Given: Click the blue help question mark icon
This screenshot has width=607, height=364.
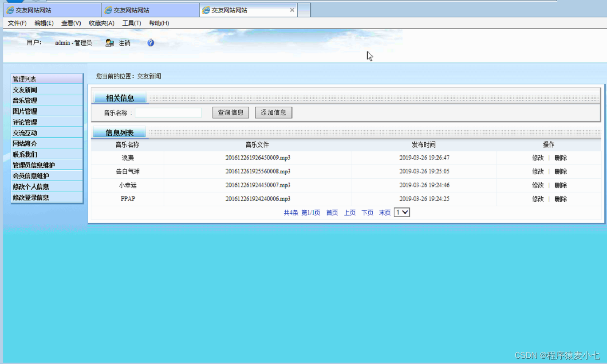Looking at the screenshot, I should 151,43.
